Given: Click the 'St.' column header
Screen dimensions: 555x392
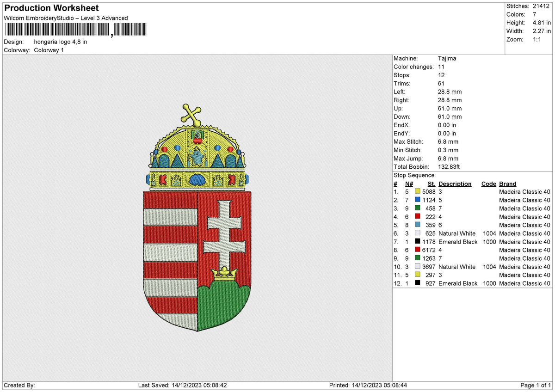Looking at the screenshot, I should 432,184.
